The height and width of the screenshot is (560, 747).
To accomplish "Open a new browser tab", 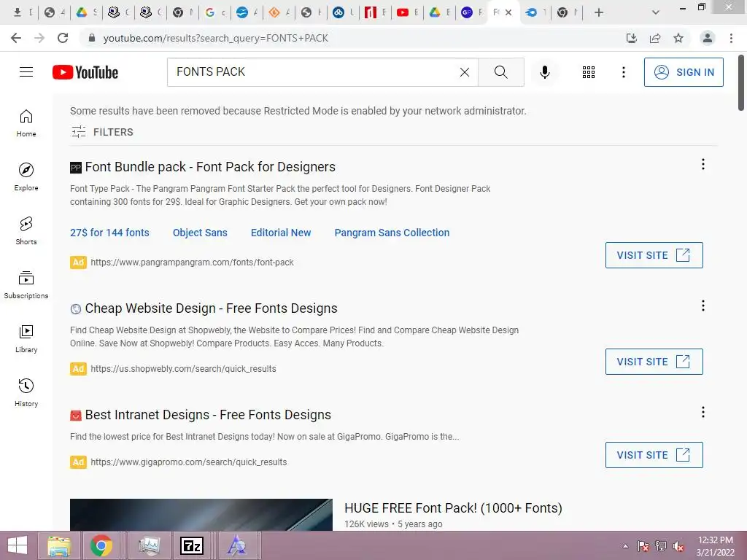I will point(599,12).
